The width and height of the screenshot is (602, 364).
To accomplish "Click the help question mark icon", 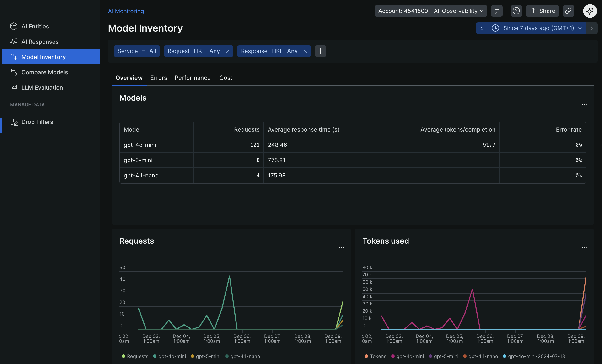I will pyautogui.click(x=516, y=11).
